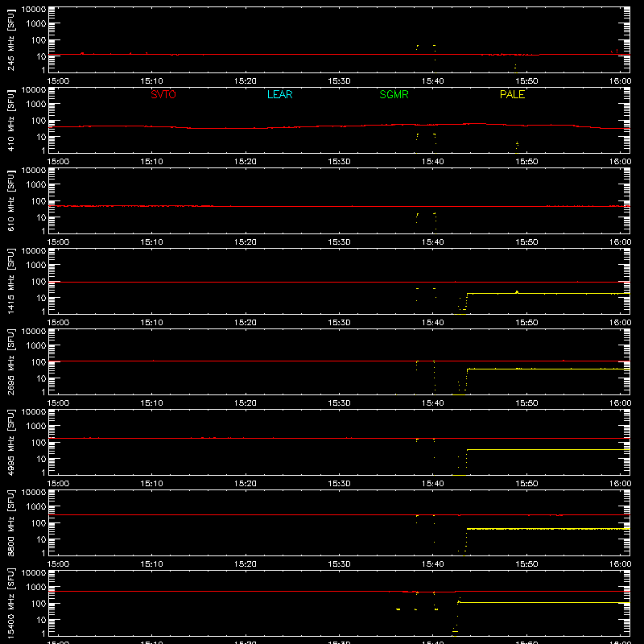644x644 pixels.
Task: Click 16:00 tick label below 4995 MHz plot
Action: (x=620, y=484)
